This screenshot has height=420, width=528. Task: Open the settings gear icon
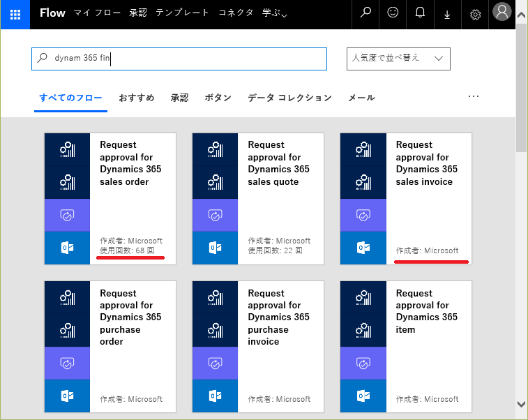click(x=475, y=15)
